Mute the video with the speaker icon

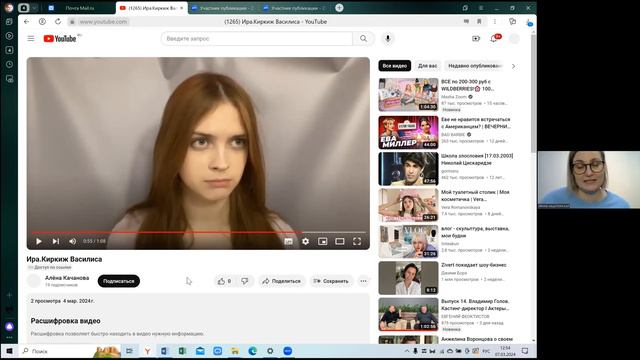73,241
